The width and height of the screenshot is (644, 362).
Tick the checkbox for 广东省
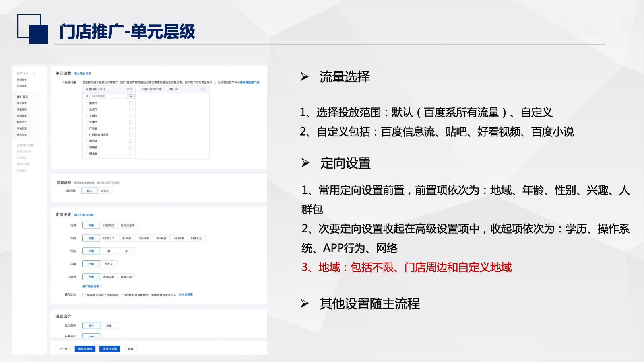130,128
